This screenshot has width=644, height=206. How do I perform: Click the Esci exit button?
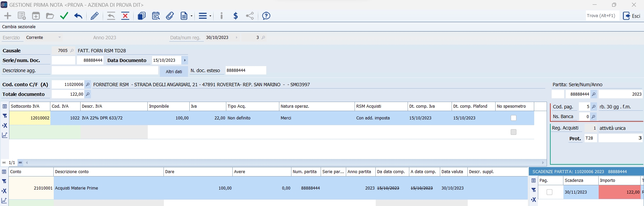tap(632, 16)
